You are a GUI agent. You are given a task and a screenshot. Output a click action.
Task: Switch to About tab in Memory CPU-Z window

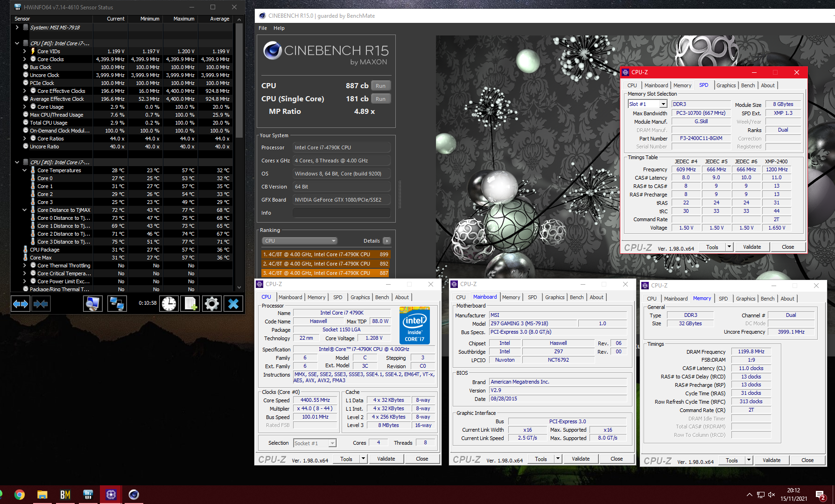click(787, 299)
